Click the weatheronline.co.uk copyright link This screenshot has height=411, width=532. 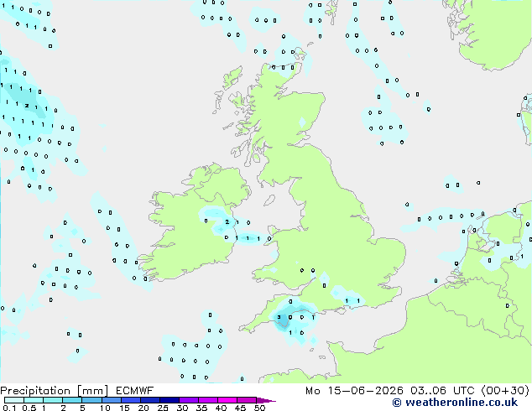(x=455, y=403)
